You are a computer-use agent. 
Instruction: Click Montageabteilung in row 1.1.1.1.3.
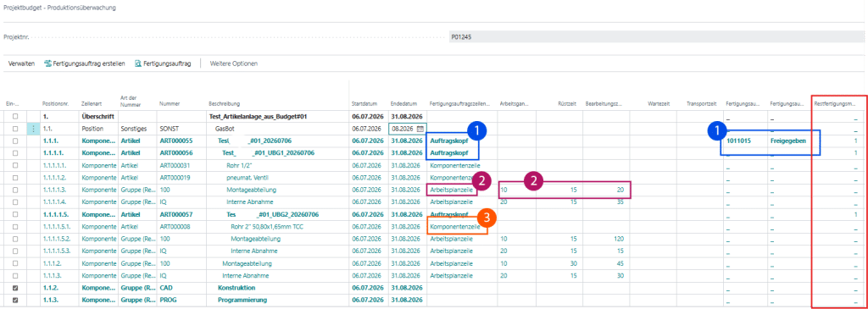[x=251, y=190]
